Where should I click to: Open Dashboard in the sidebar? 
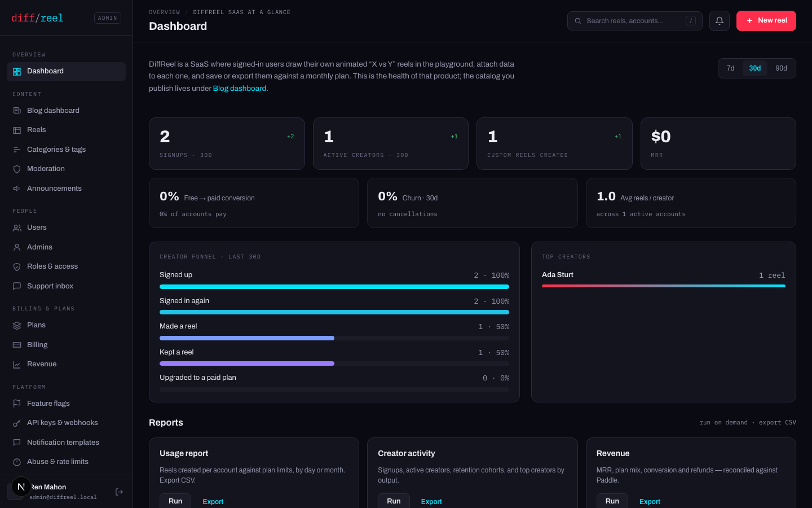66,71
